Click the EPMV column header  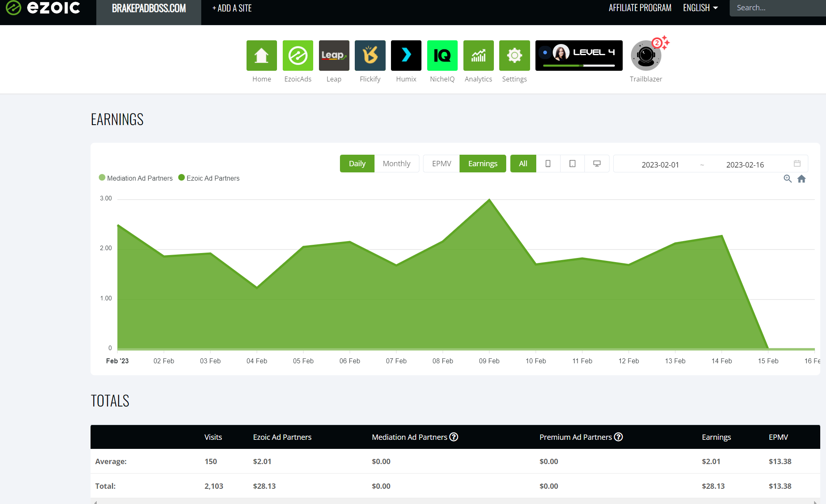(778, 437)
